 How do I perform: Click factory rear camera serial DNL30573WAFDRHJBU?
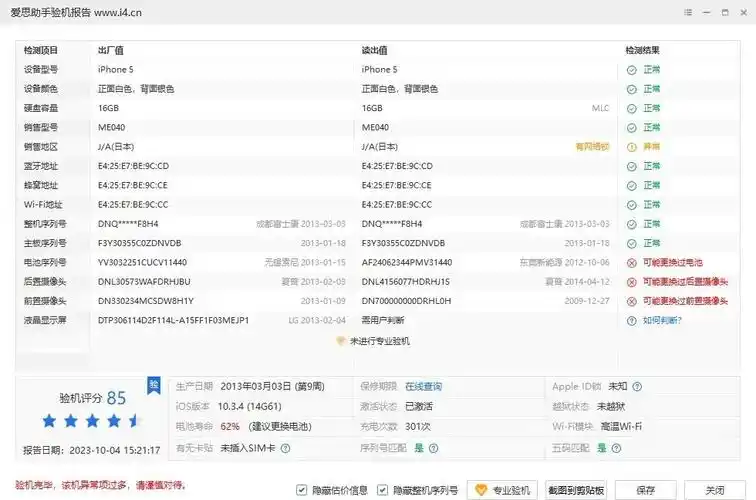(144, 282)
